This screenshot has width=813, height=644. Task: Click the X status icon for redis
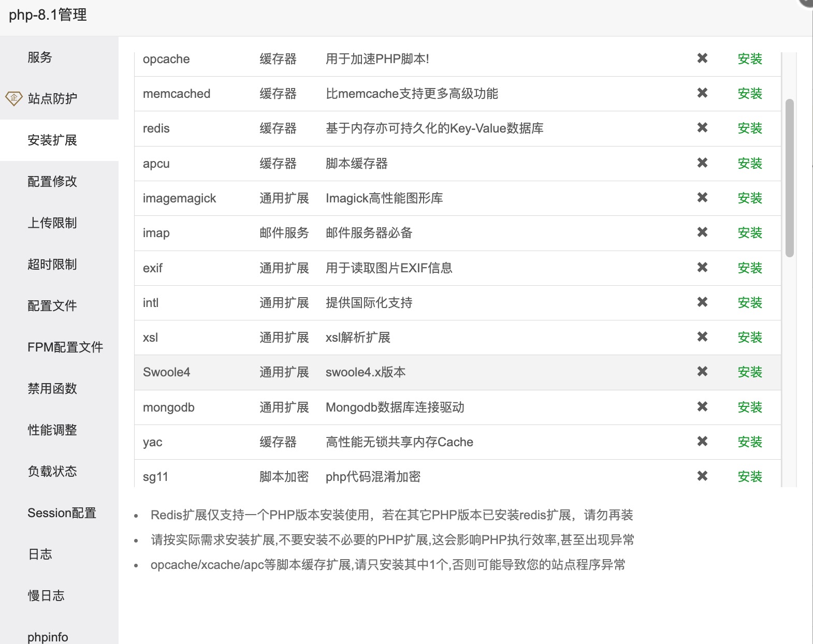point(702,127)
